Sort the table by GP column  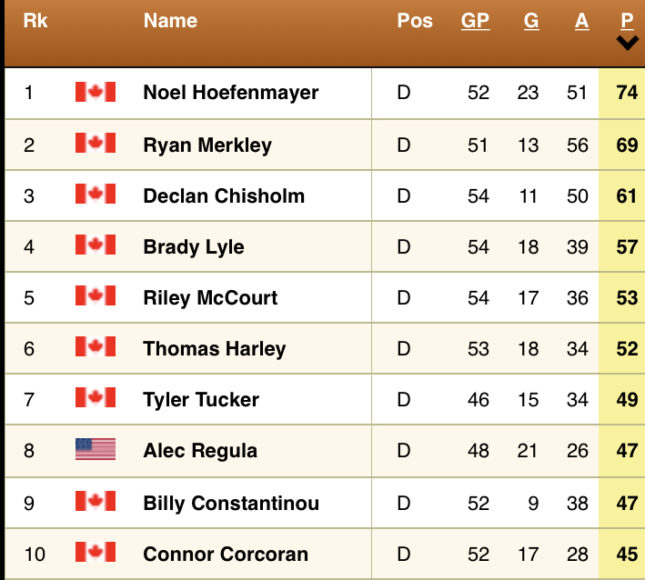[475, 21]
